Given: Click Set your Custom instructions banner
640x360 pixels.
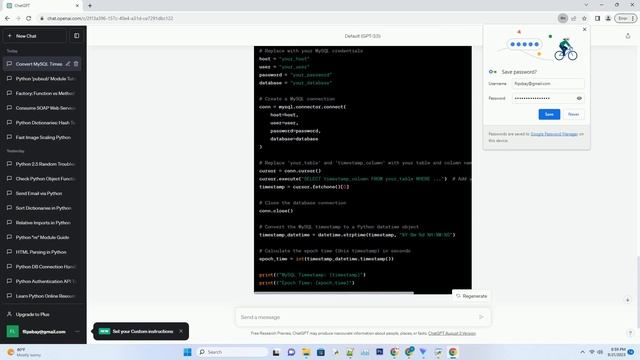Looking at the screenshot, I should coord(142,331).
